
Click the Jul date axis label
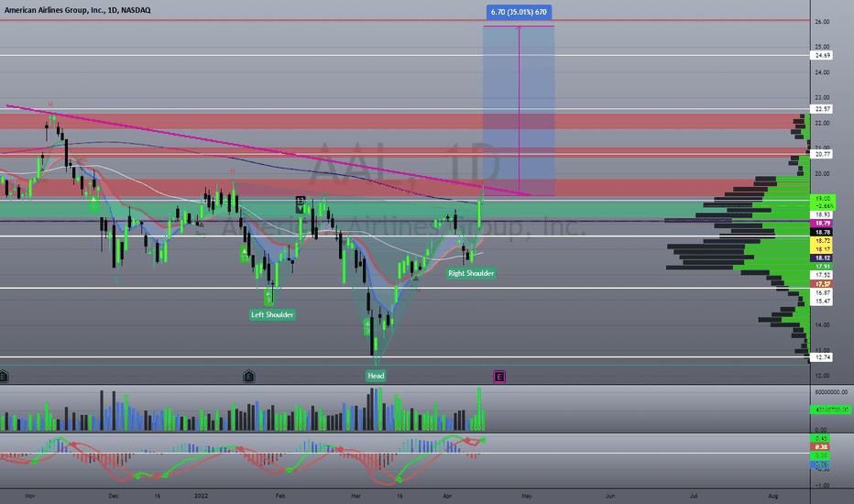point(694,496)
